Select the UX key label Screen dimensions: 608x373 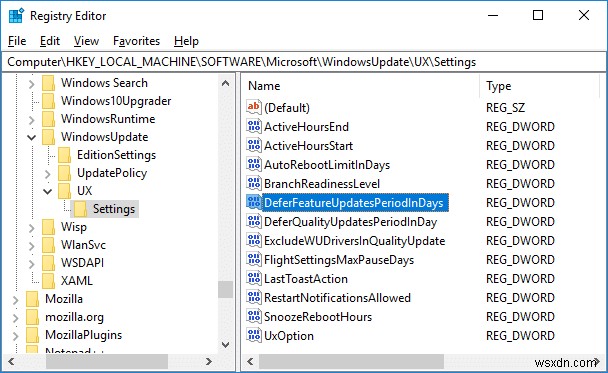85,191
